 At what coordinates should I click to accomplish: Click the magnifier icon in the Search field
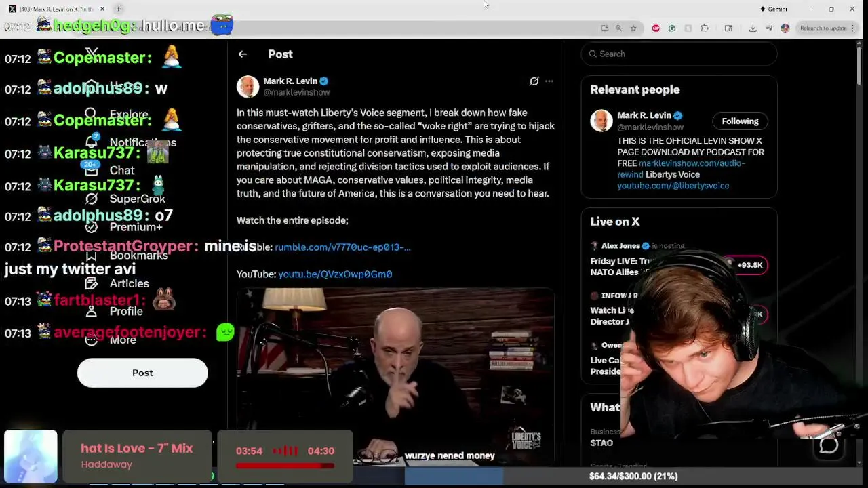pos(593,54)
